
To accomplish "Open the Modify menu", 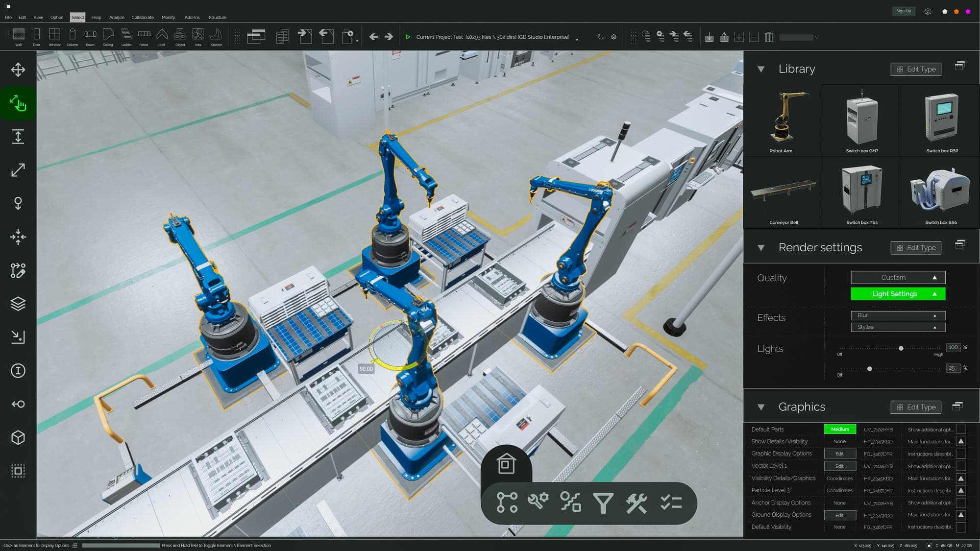I will point(168,17).
